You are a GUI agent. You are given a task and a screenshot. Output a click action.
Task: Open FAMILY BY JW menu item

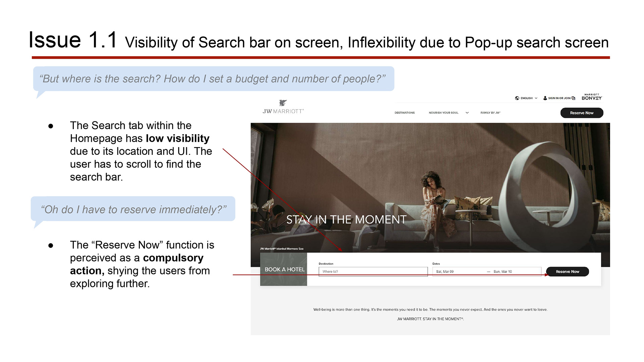tap(490, 113)
